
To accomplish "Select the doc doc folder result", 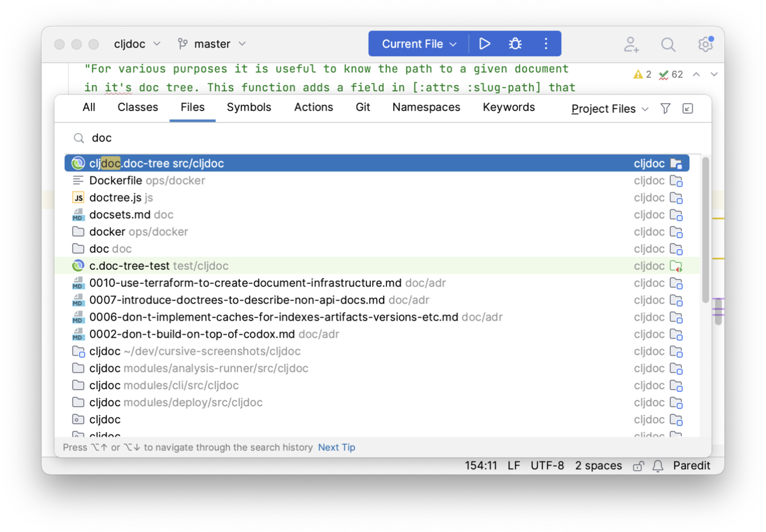I will point(377,249).
